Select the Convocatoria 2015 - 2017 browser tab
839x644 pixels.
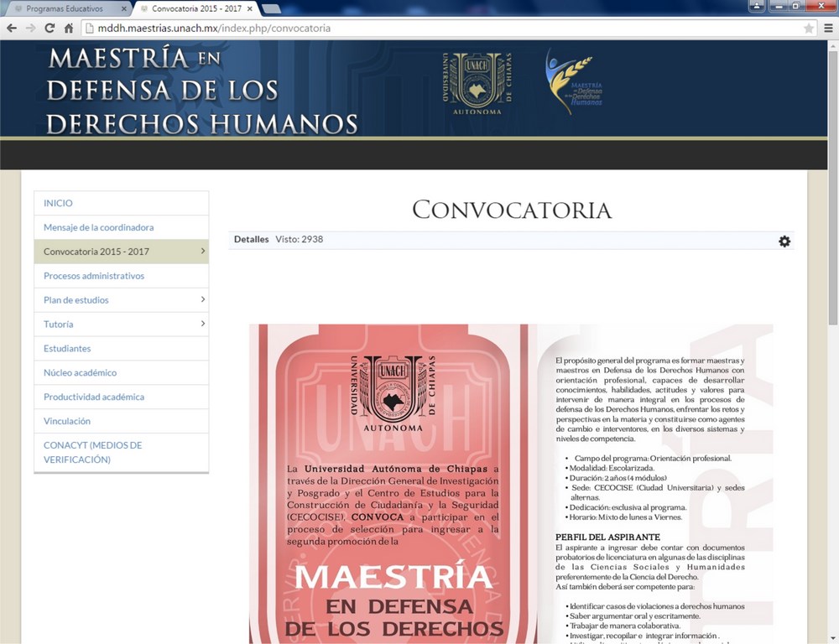point(195,9)
